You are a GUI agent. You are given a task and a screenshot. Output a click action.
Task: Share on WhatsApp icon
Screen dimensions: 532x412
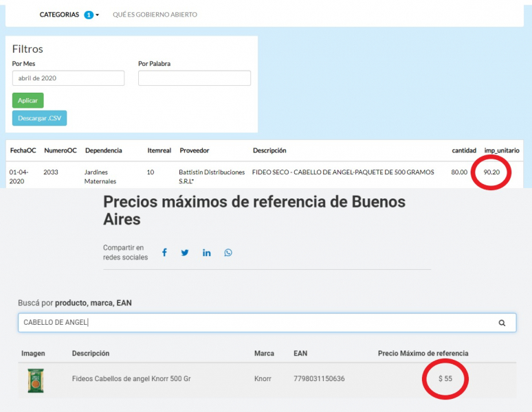click(228, 253)
